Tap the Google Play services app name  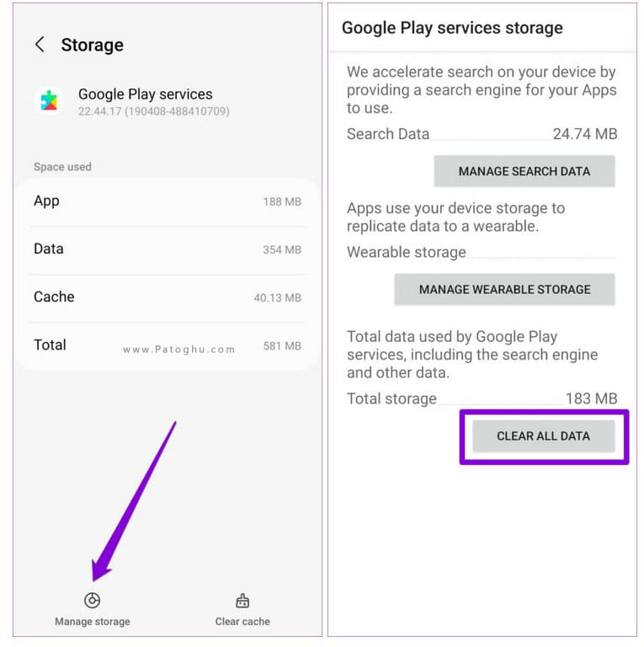point(145,94)
